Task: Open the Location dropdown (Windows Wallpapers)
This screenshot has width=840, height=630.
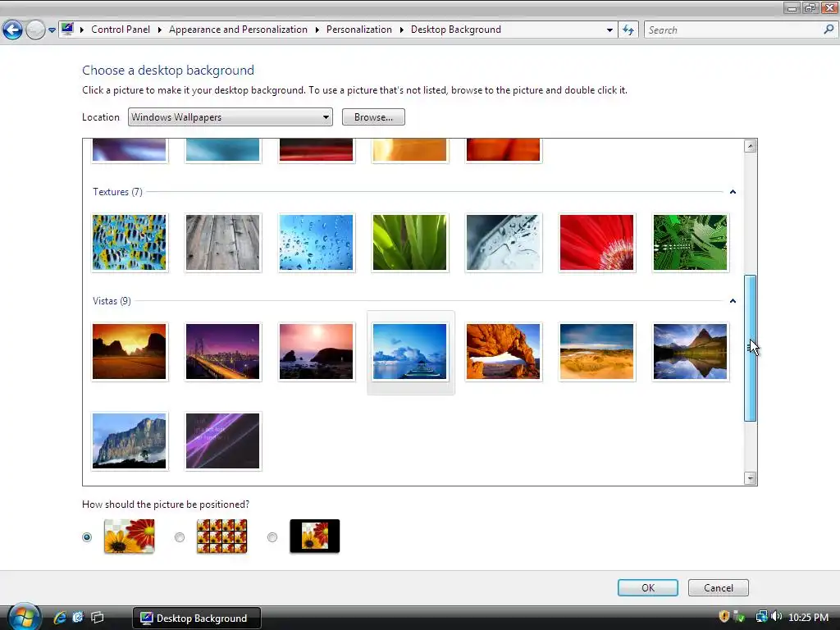Action: tap(231, 116)
